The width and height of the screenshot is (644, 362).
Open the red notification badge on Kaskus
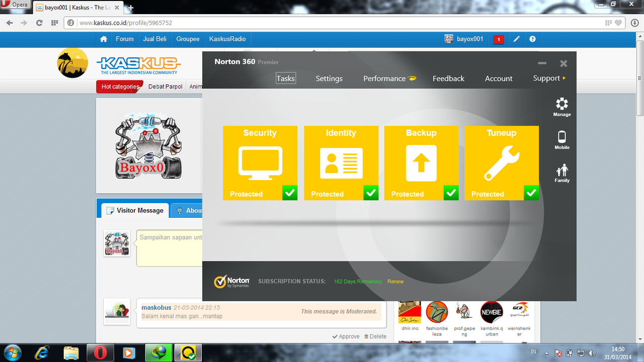click(499, 39)
